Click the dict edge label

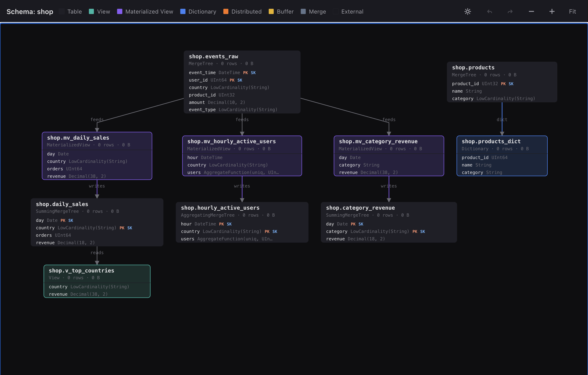tap(502, 120)
